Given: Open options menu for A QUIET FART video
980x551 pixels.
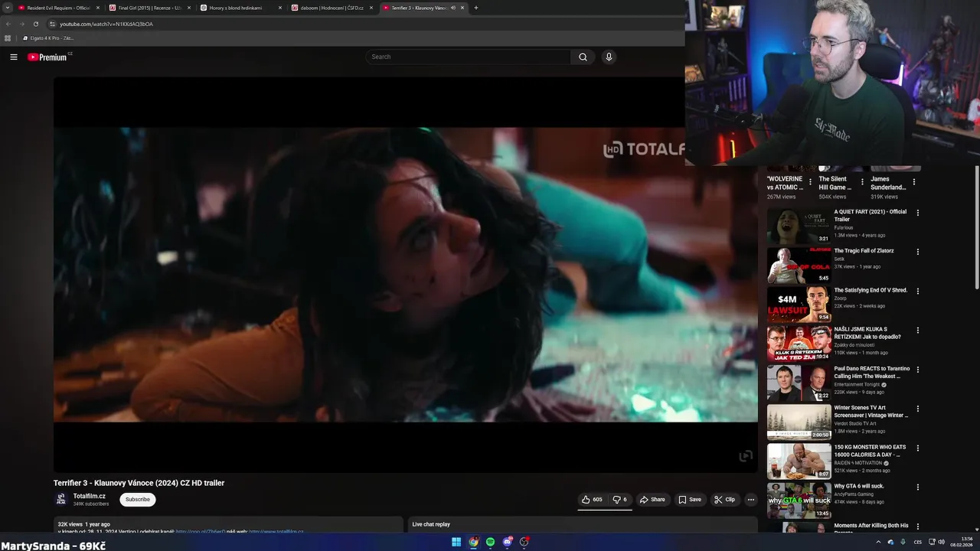Looking at the screenshot, I should (x=918, y=213).
